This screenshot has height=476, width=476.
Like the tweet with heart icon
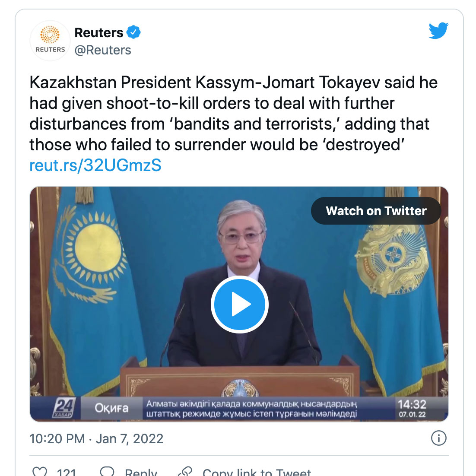tap(40, 472)
